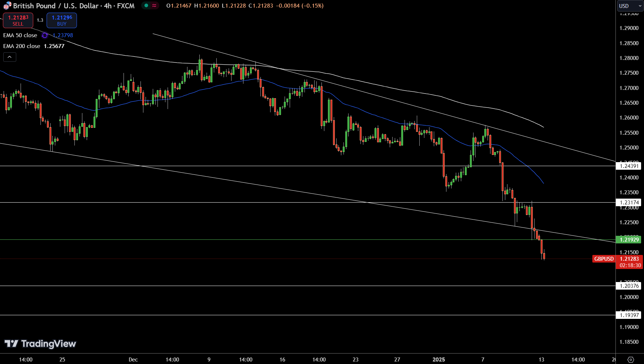Select the EMA 200 close legend label
The height and width of the screenshot is (364, 644).
coord(22,46)
